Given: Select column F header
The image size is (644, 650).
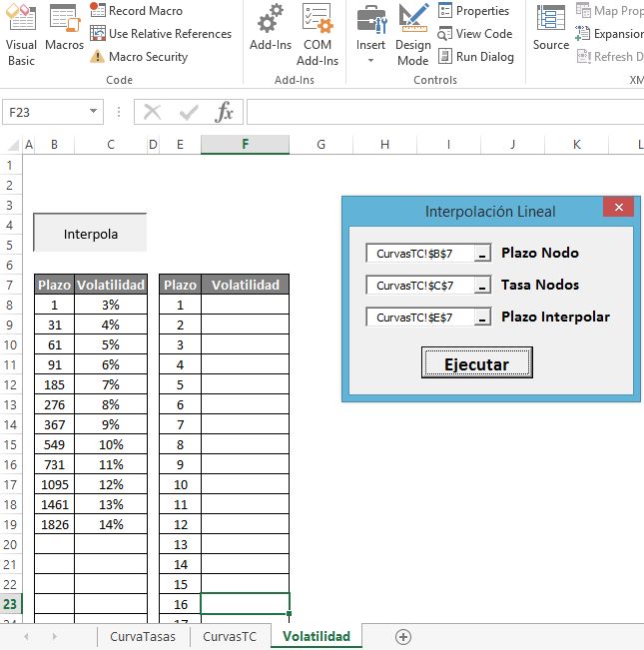Looking at the screenshot, I should click(x=245, y=144).
